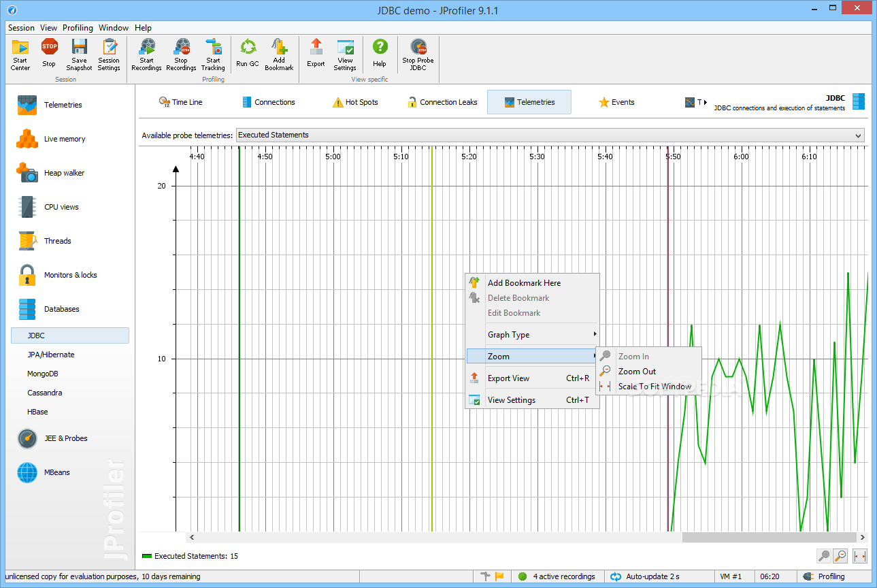The image size is (877, 588).
Task: Click the horizontal scrollbar thumb
Action: pyautogui.click(x=770, y=537)
